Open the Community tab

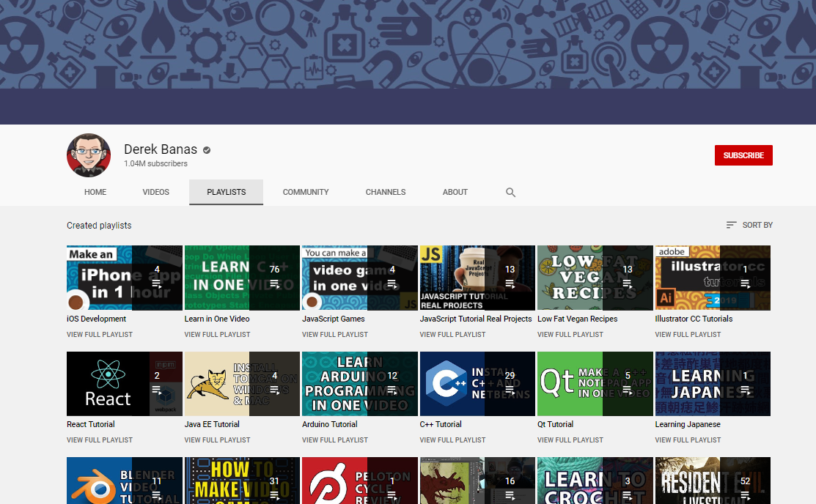[306, 192]
